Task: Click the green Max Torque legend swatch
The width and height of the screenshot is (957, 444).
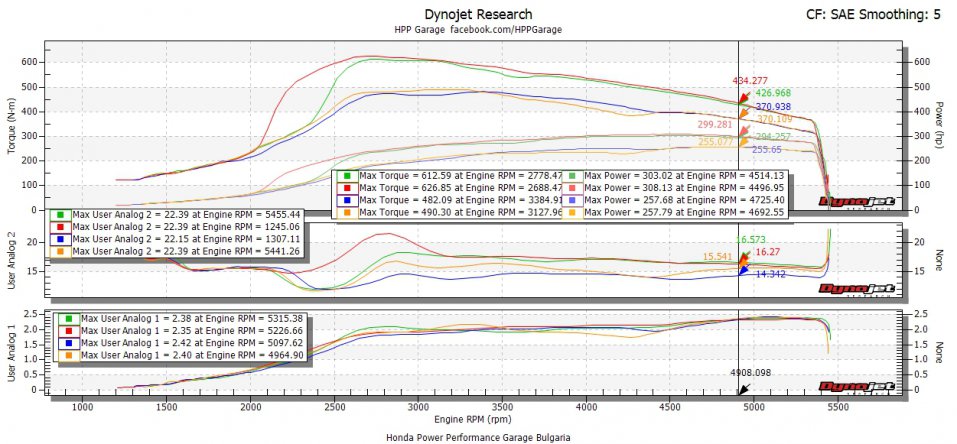Action: pos(348,175)
